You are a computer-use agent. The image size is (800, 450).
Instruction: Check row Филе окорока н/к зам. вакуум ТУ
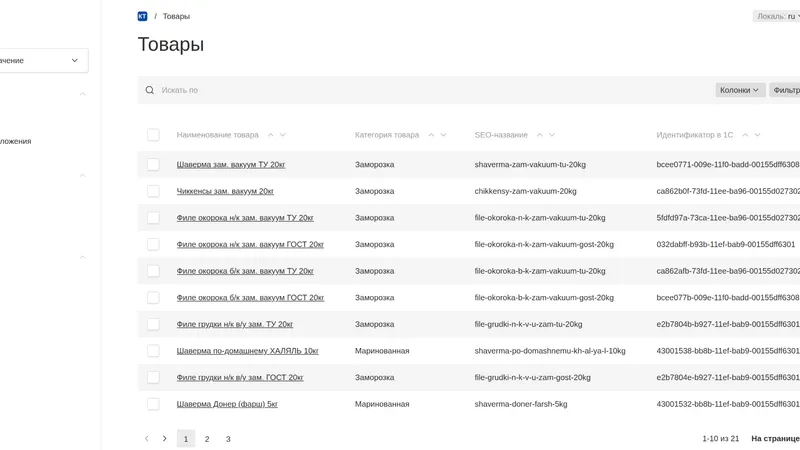click(x=153, y=217)
